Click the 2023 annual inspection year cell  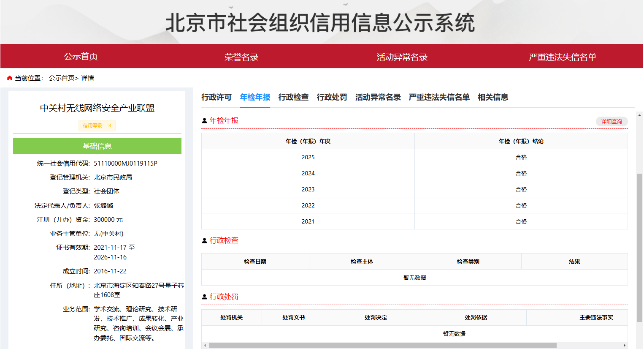308,189
